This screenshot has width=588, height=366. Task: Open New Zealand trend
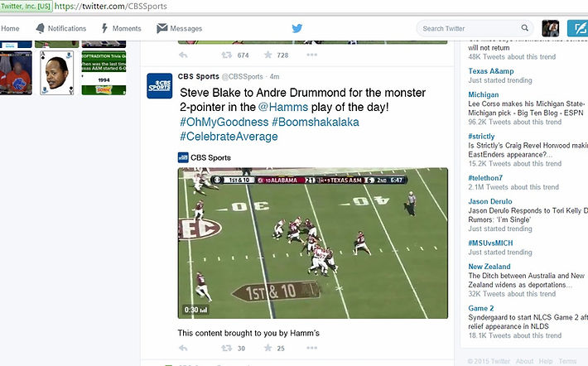[489, 267]
